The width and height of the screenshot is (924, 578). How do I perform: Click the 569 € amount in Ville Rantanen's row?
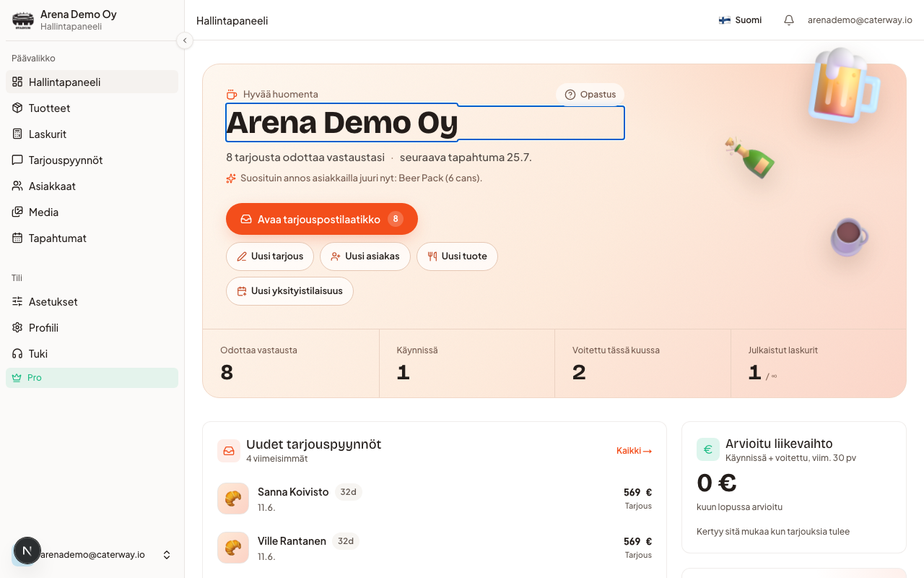[x=637, y=542]
